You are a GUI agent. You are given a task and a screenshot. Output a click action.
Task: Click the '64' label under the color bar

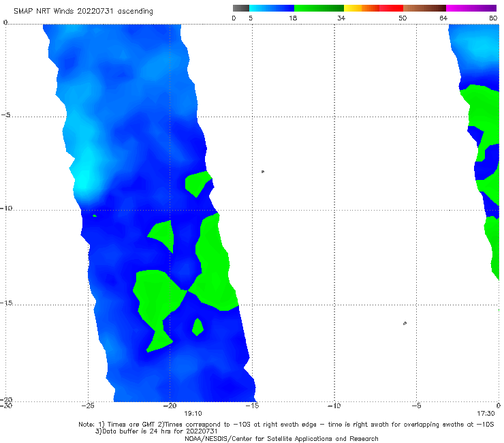(443, 18)
